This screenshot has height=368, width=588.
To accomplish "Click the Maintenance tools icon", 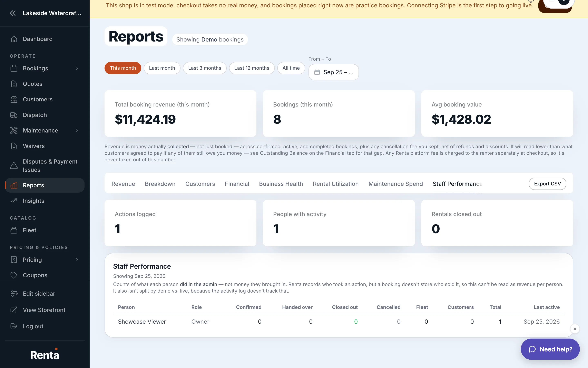I will [x=14, y=131].
